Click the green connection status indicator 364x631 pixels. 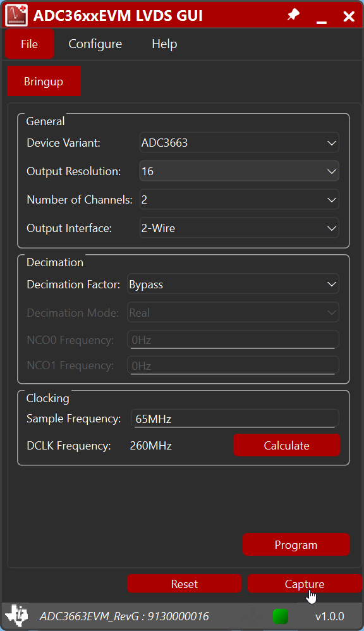280,616
